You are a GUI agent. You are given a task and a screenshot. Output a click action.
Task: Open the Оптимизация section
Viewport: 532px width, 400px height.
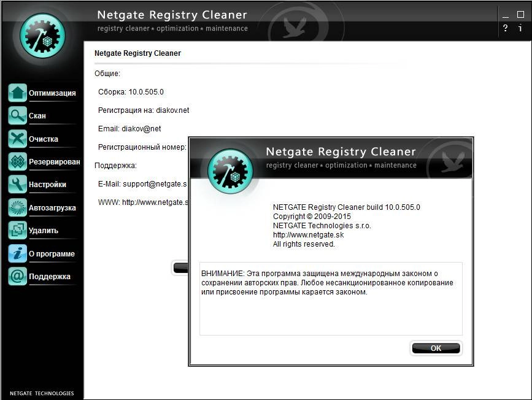pyautogui.click(x=52, y=93)
